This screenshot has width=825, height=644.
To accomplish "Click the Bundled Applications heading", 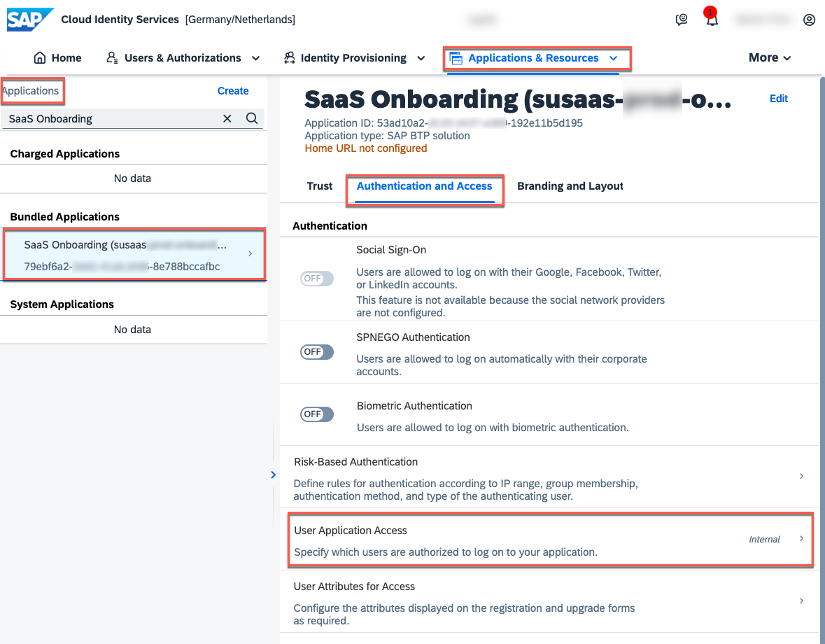I will click(x=64, y=217).
